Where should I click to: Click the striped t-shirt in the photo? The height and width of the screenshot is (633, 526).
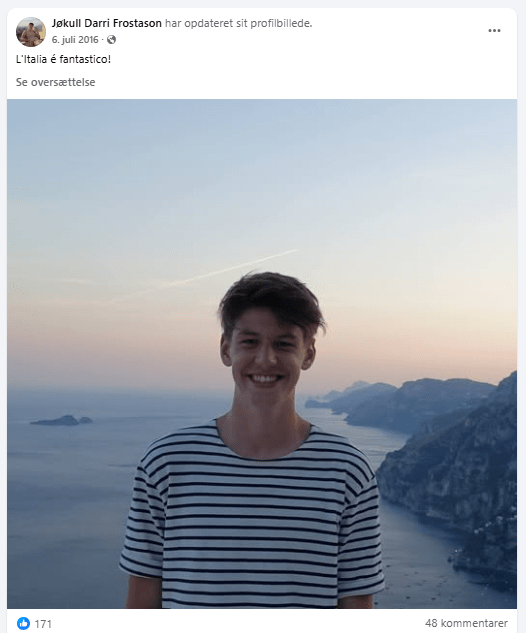coord(252,517)
